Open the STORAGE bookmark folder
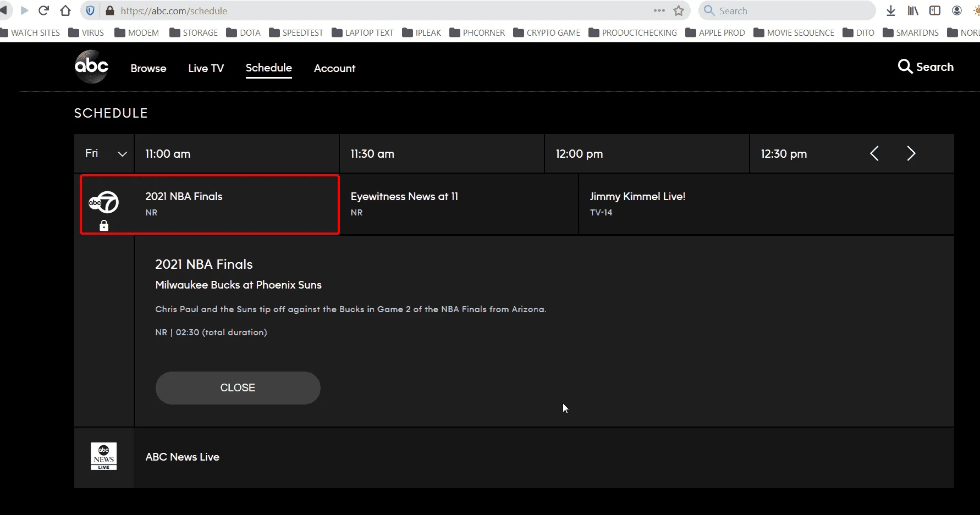The image size is (980, 515). [x=194, y=32]
